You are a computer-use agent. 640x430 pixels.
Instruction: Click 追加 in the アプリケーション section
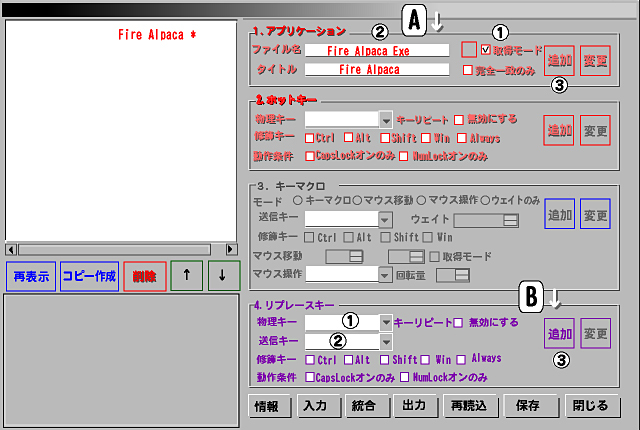pyautogui.click(x=559, y=61)
